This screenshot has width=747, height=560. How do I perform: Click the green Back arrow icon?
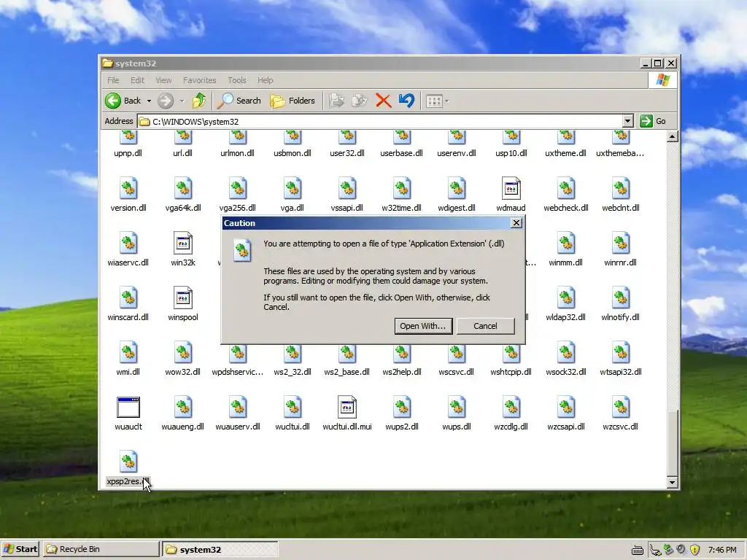click(x=113, y=101)
